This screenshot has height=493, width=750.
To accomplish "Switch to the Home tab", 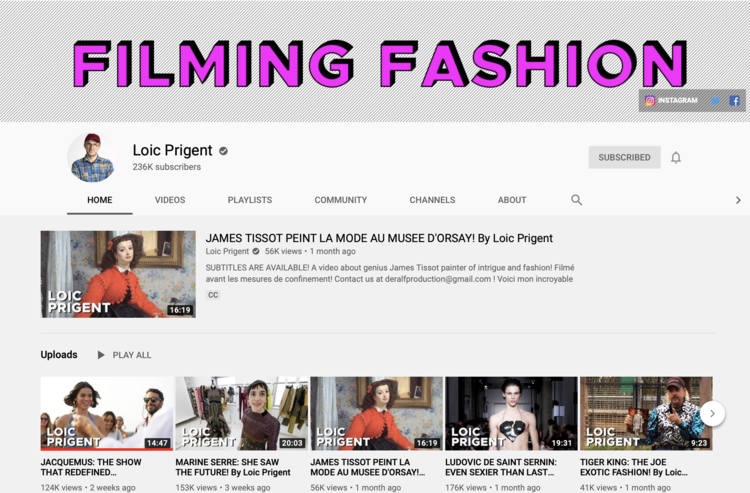I will [99, 200].
